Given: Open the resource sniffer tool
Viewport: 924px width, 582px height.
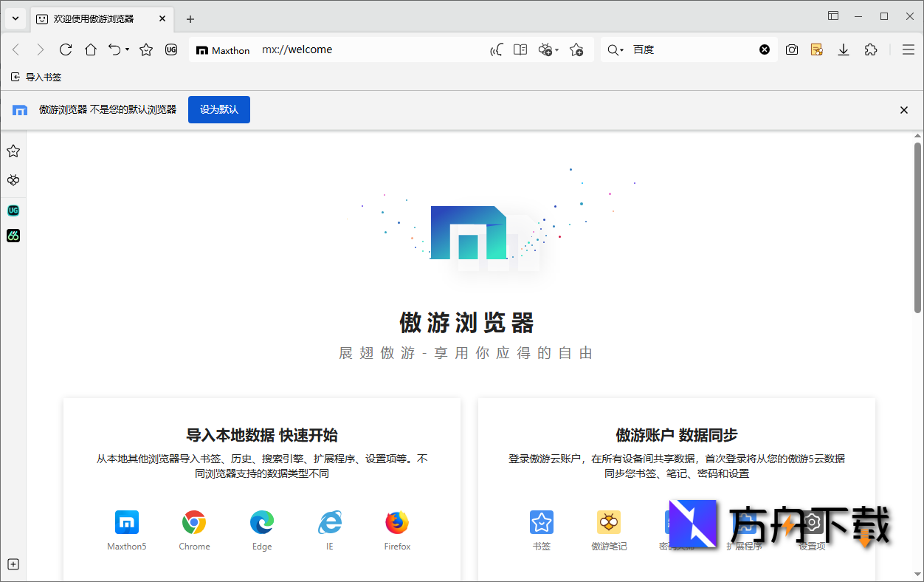Looking at the screenshot, I should (x=546, y=49).
